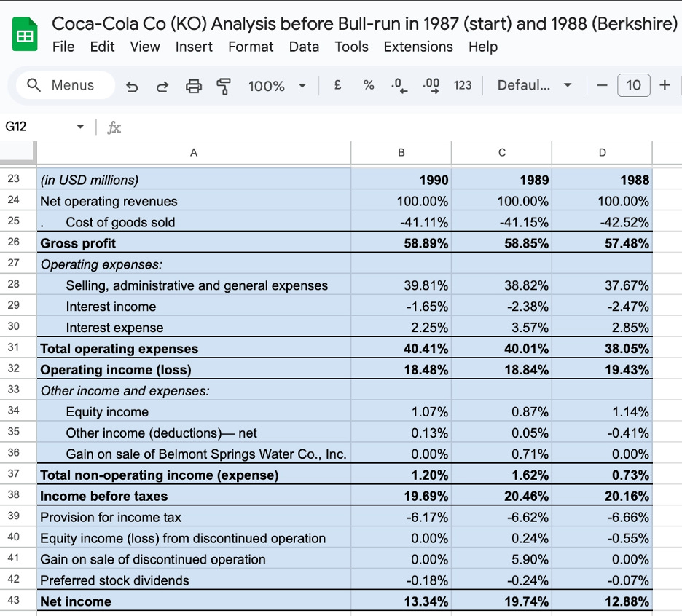This screenshot has height=616, width=682.
Task: Increase font size plus button
Action: (x=665, y=85)
